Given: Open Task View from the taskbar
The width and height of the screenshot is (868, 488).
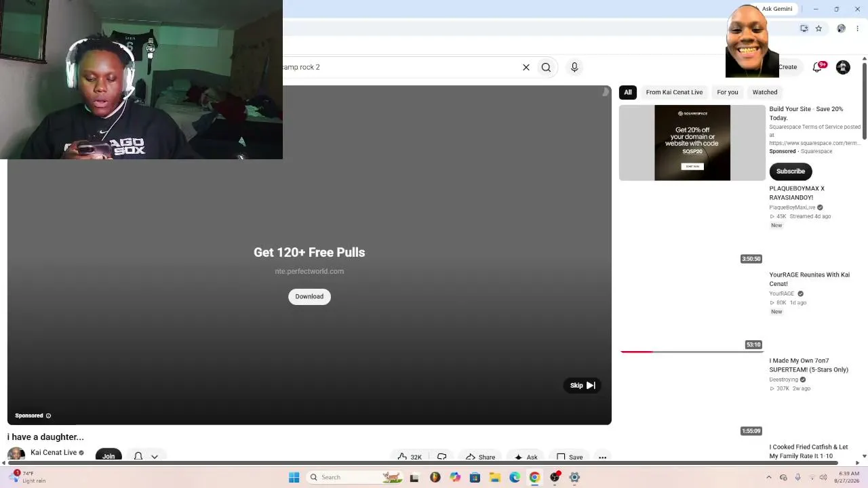Looking at the screenshot, I should click(x=414, y=477).
